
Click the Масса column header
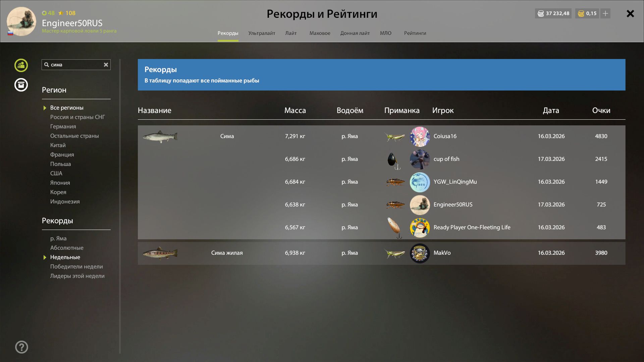coord(295,110)
